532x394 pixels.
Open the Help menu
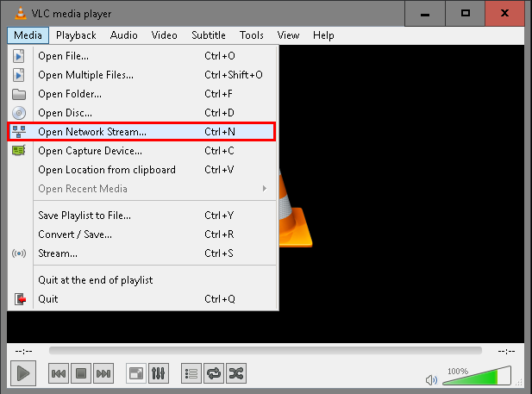coord(323,35)
